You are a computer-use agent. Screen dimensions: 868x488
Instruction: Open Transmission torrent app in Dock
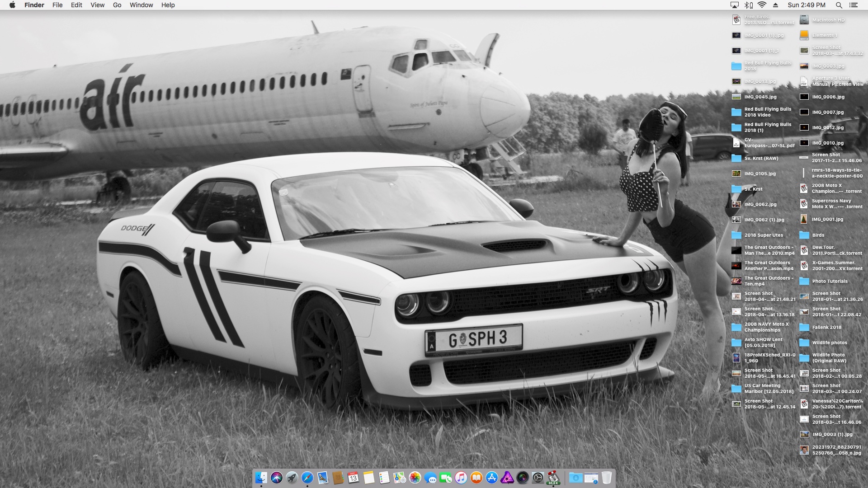pyautogui.click(x=553, y=478)
